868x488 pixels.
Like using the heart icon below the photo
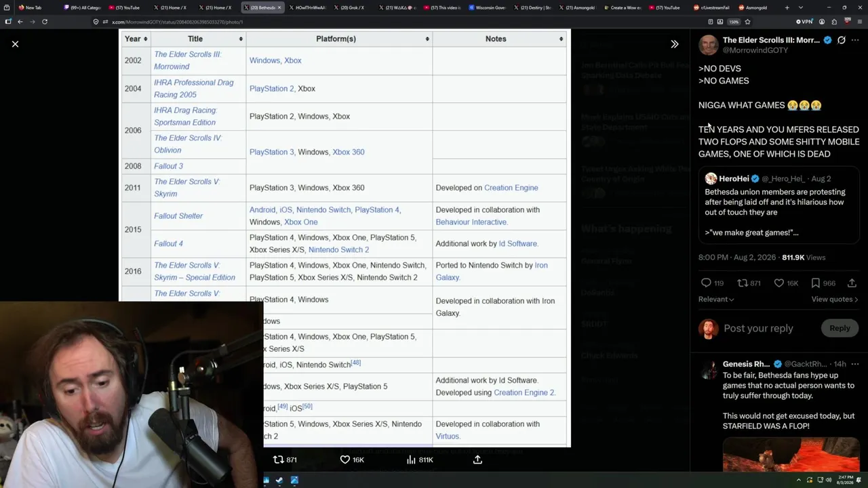[x=344, y=460]
